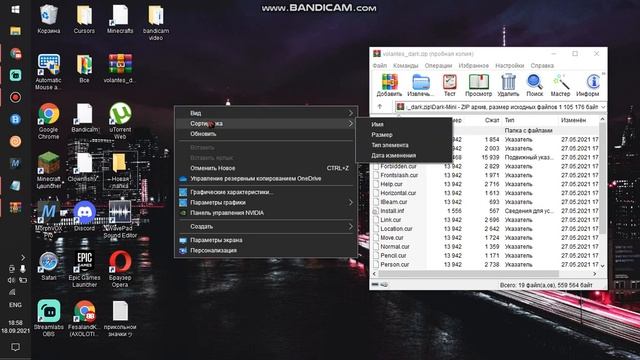
Task: Click the red Bandicam record taskbar icon
Action: (x=16, y=97)
